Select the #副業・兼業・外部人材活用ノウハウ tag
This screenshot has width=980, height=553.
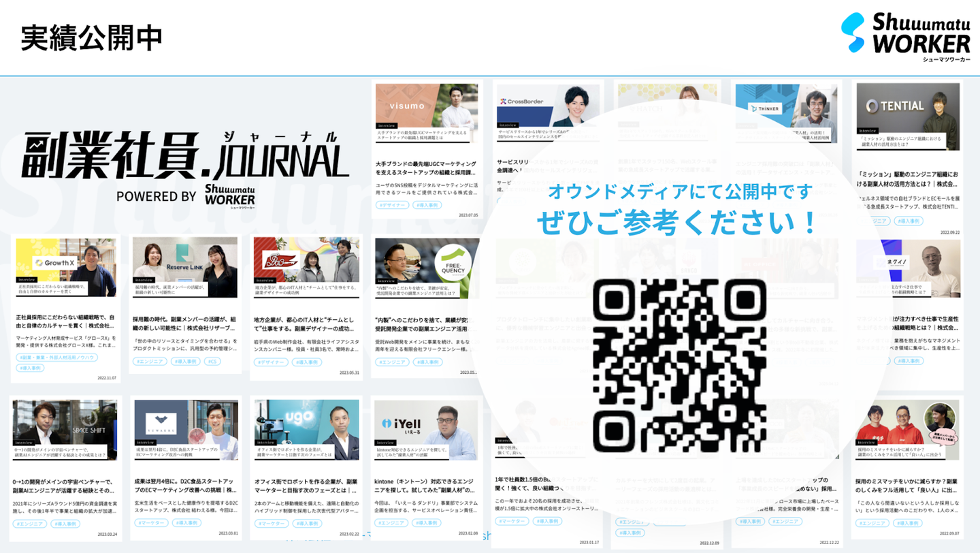point(59,358)
